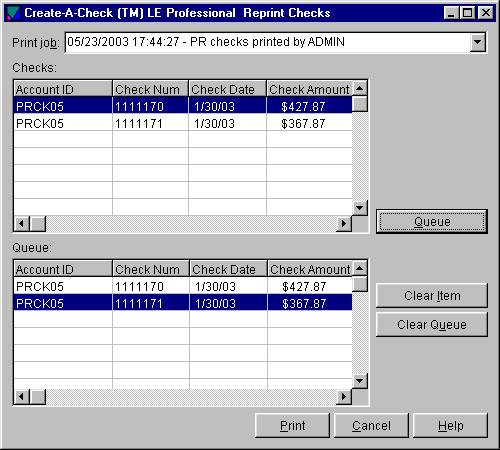The height and width of the screenshot is (450, 500).
Task: Click the Clear Item button
Action: click(432, 296)
